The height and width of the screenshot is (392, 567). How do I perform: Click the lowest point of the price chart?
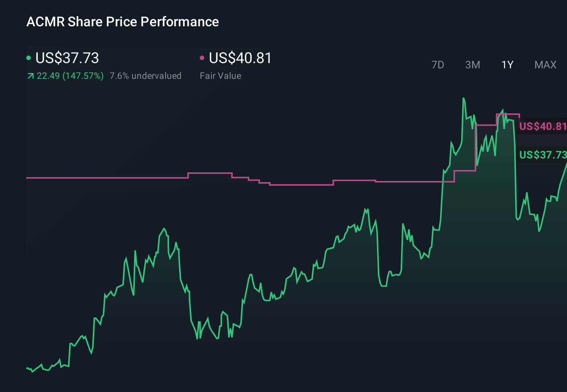32,372
